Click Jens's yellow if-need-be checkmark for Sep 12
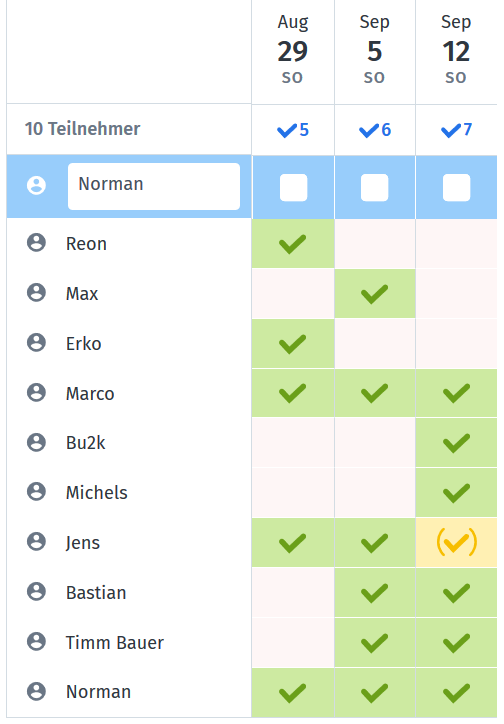This screenshot has width=504, height=724. click(456, 543)
